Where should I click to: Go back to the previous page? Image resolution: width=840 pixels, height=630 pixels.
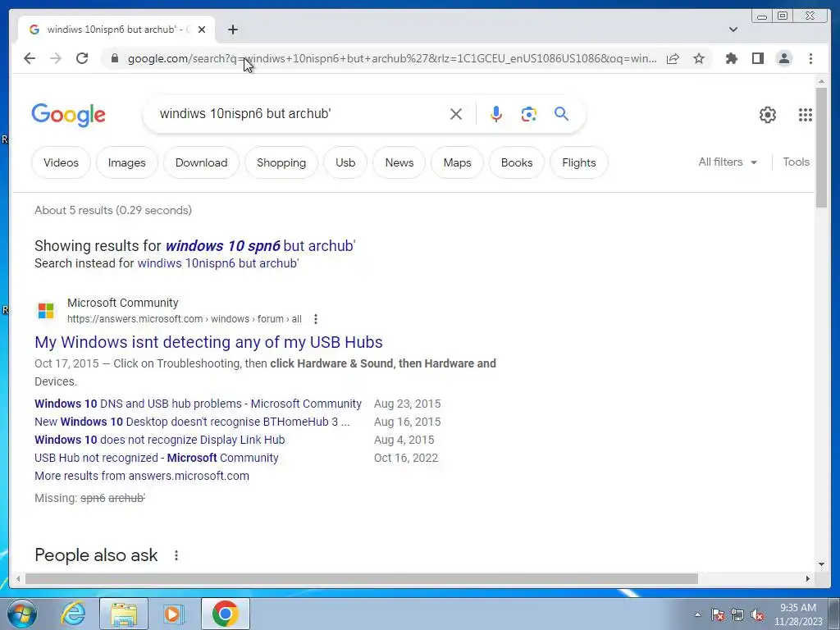30,58
